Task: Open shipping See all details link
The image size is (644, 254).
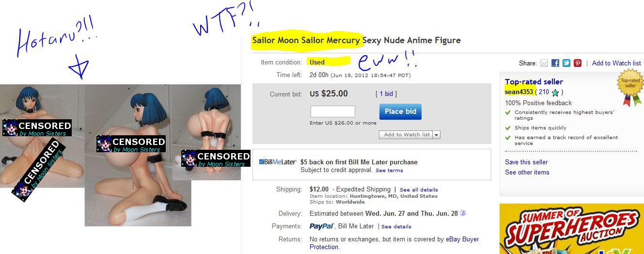Action: [419, 190]
